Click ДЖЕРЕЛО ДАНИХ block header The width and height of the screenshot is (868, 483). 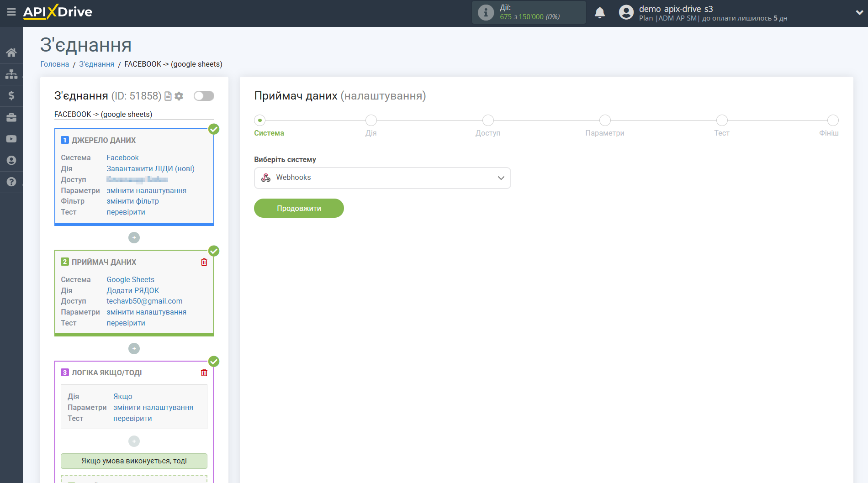104,140
